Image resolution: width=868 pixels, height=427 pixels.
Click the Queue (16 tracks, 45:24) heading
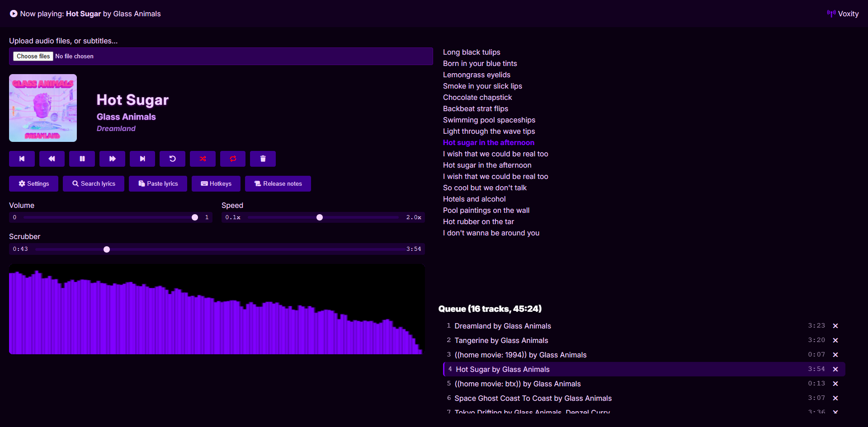click(490, 309)
